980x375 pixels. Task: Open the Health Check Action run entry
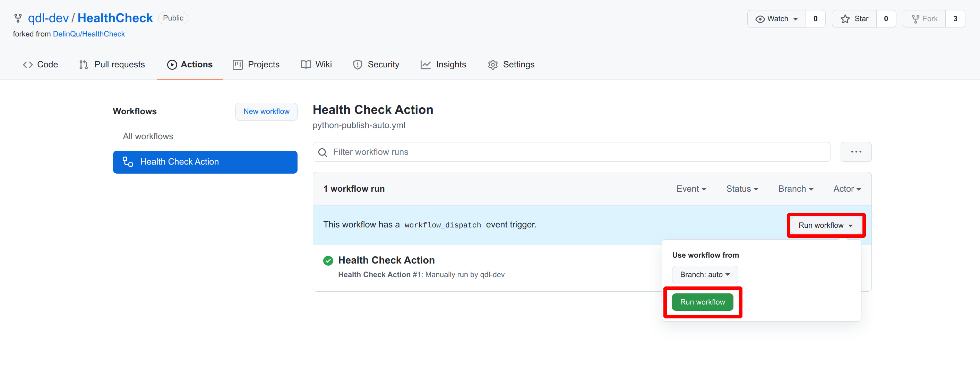[x=386, y=260]
